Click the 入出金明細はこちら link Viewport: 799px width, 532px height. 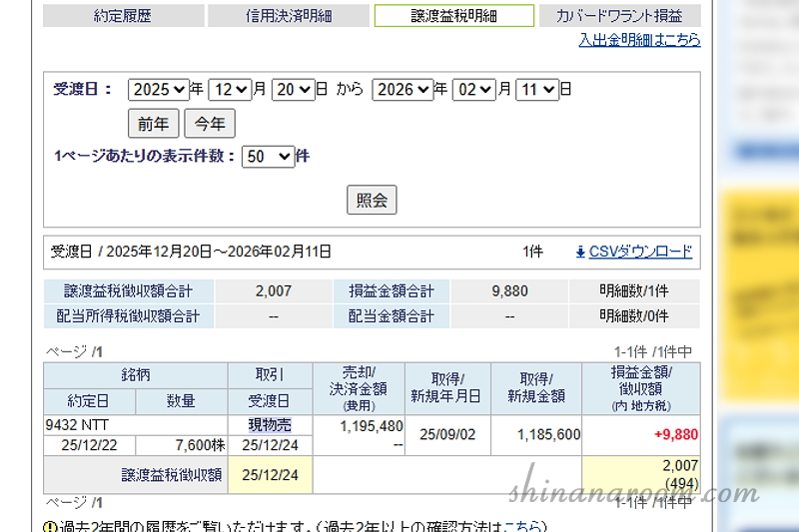[x=639, y=40]
